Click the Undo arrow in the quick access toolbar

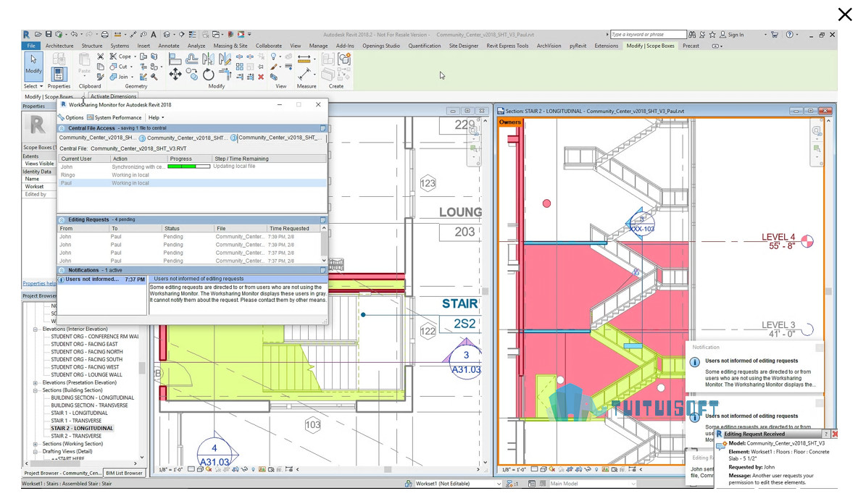(74, 35)
